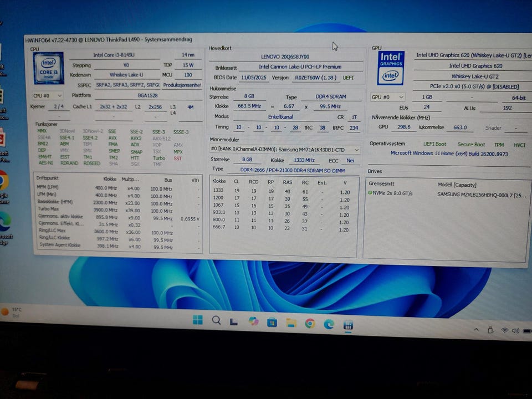The width and height of the screenshot is (532, 399).
Task: Click the Whiskey Lake-U GT2 GPU codename
Action: [475, 76]
